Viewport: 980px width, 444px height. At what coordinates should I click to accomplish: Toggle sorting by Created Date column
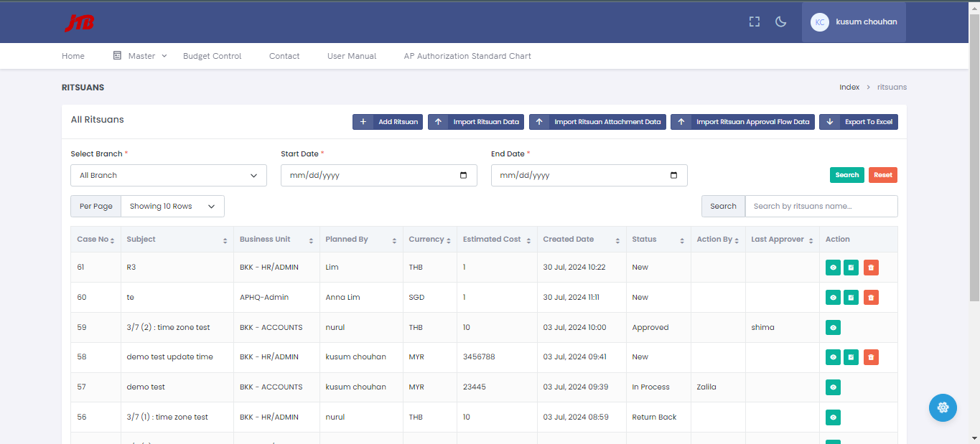coord(618,240)
